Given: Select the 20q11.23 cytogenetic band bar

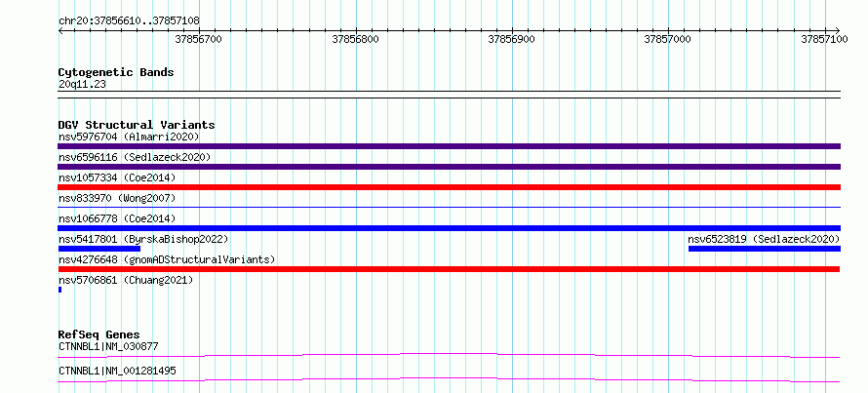Looking at the screenshot, I should click(x=449, y=95).
